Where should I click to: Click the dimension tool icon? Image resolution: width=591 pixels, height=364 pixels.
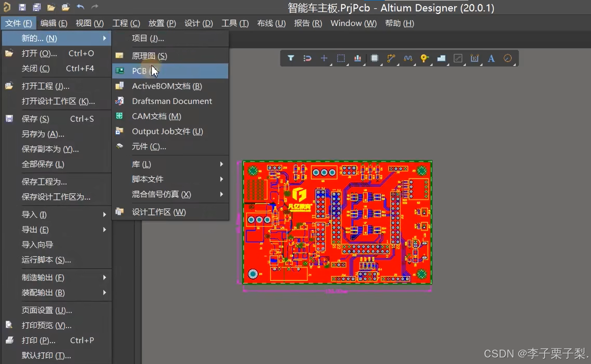474,58
